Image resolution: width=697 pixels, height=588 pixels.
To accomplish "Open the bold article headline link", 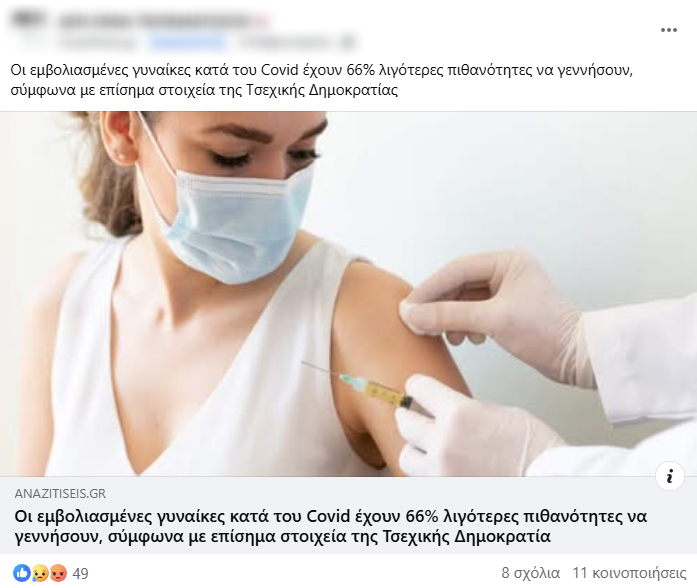I will tap(331, 526).
